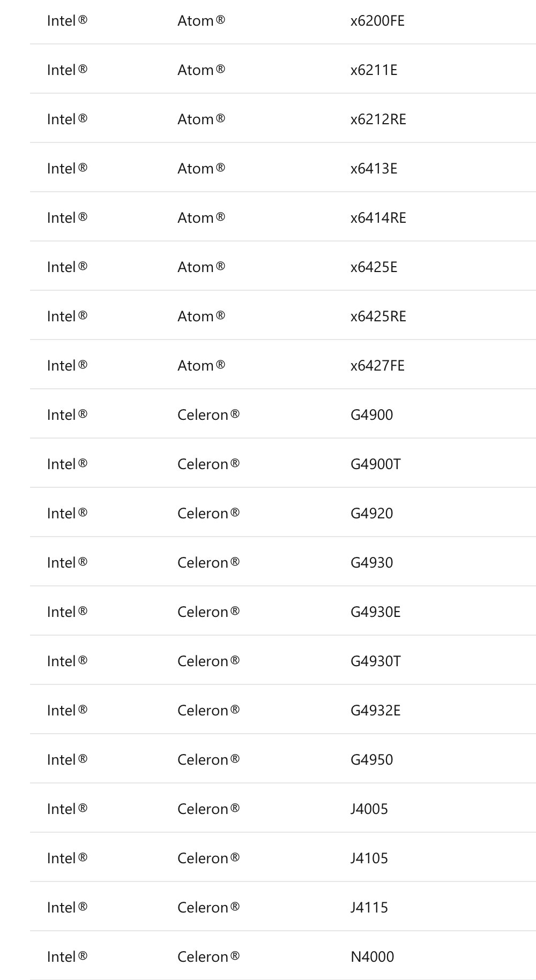Image resolution: width=536 pixels, height=980 pixels.
Task: Select Celeron brand in the G4900T row
Action: [208, 464]
